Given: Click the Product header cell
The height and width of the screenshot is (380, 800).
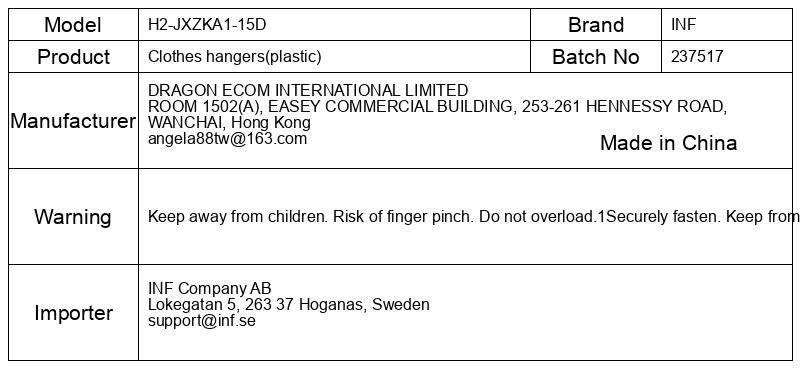Looking at the screenshot, I should (x=73, y=56).
